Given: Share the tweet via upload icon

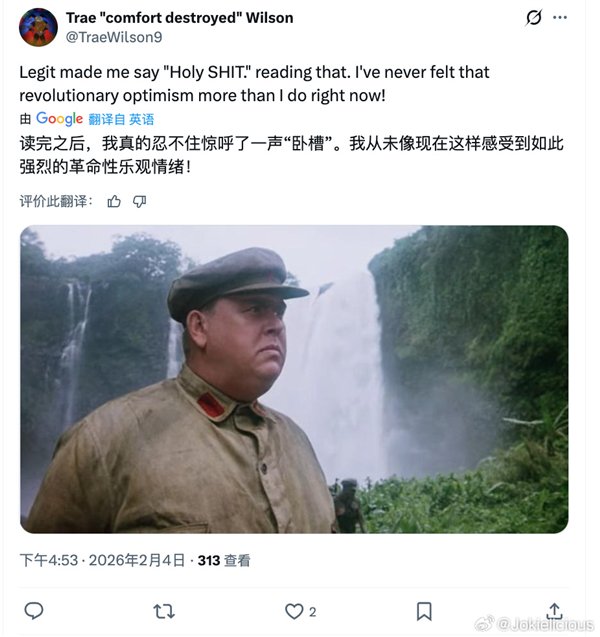Looking at the screenshot, I should click(555, 611).
